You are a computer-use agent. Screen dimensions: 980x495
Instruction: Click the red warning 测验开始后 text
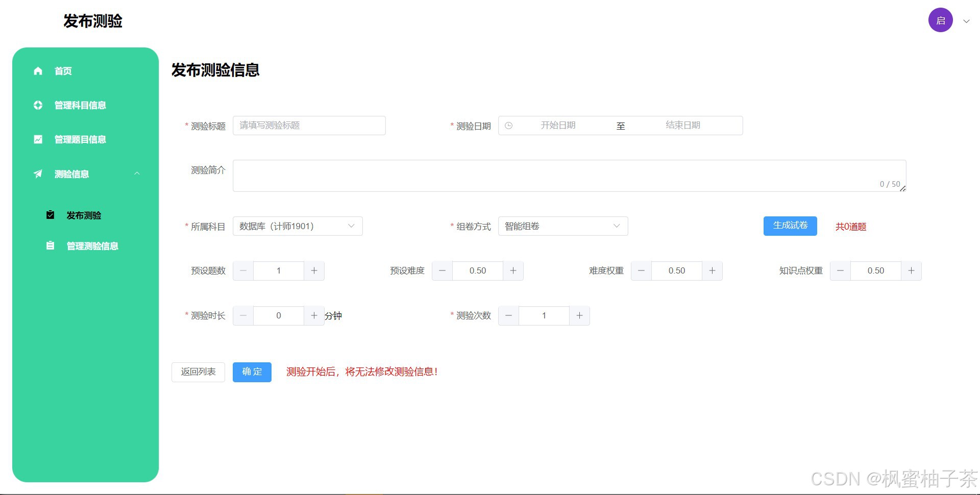point(362,372)
